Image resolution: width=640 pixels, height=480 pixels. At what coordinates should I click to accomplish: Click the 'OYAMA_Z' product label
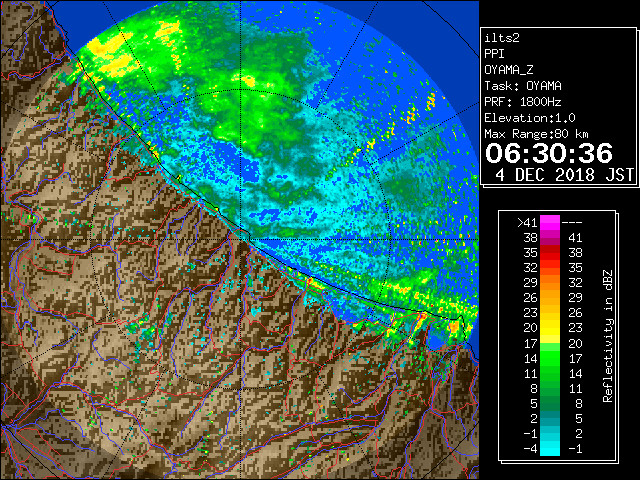pos(509,70)
